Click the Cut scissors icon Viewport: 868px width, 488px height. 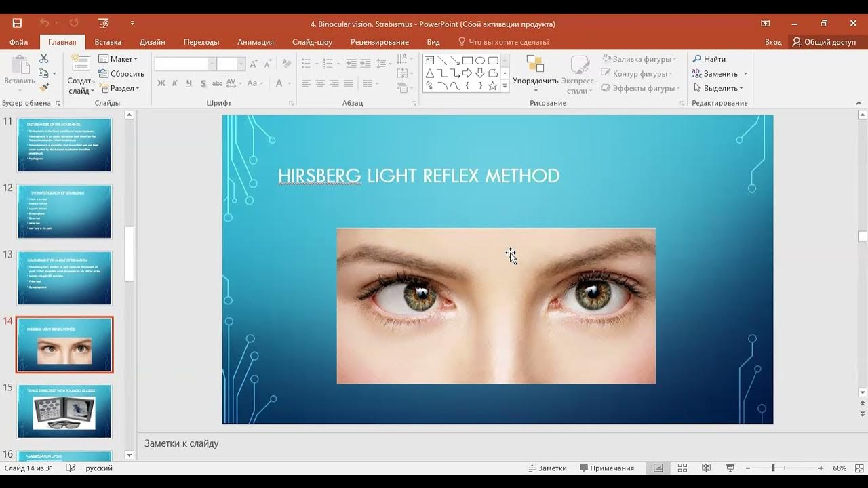[44, 59]
